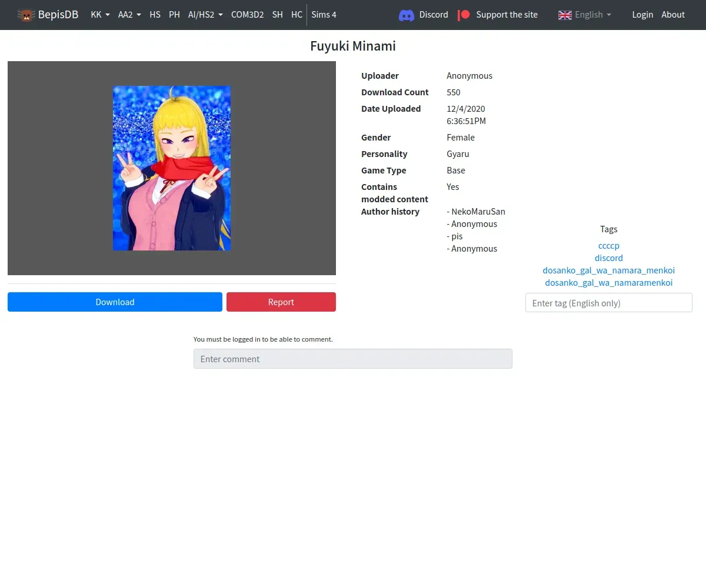Select the dosanko_gal_wa_namara_menkoi tag
The image size is (706, 588).
[x=609, y=270]
